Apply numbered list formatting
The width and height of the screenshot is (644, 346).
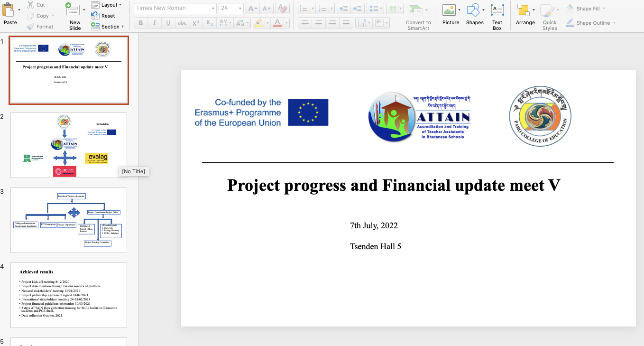point(323,8)
